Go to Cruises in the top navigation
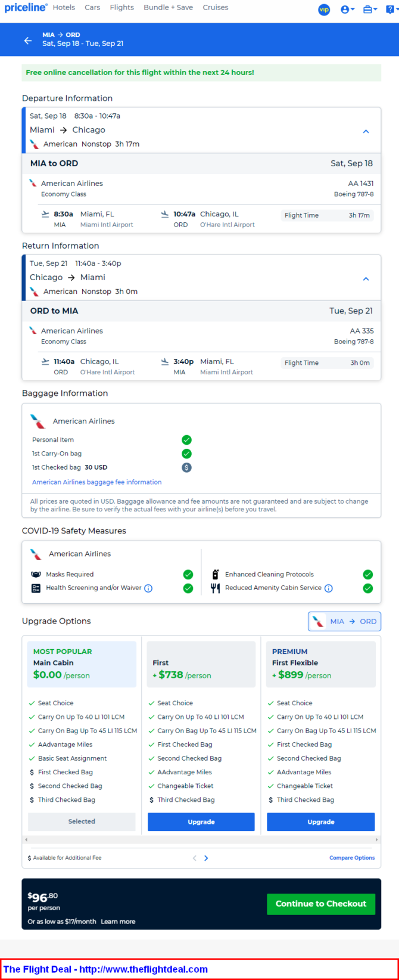399x980 pixels. point(216,8)
